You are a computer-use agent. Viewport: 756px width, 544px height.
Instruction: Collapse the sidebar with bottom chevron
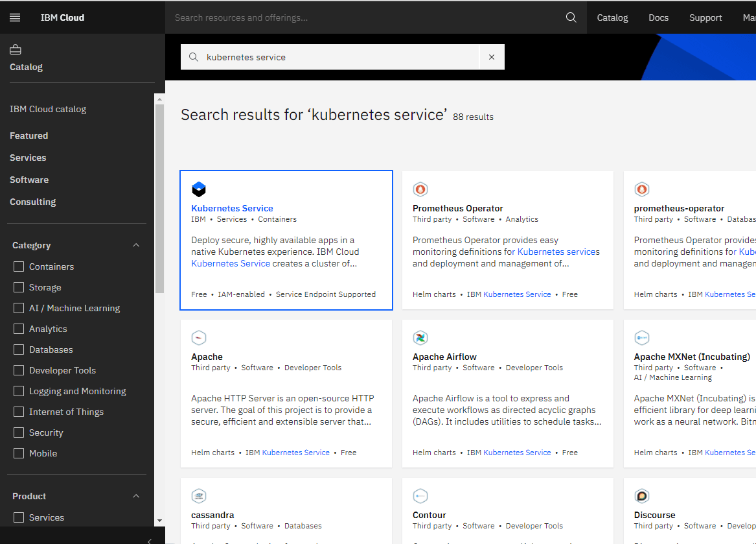[x=150, y=540]
